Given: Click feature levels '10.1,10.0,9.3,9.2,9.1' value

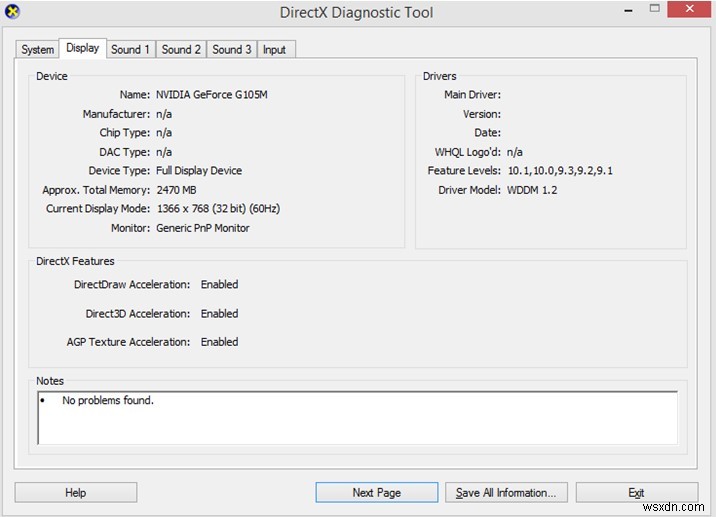Looking at the screenshot, I should (560, 171).
